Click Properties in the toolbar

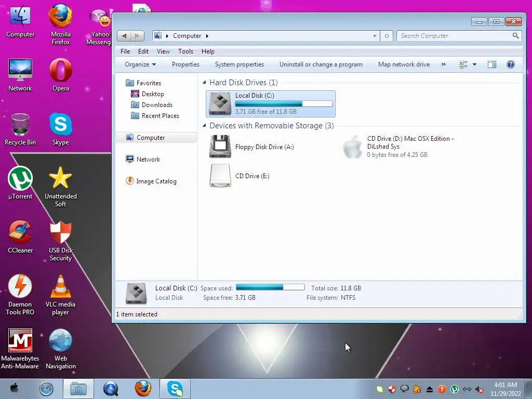185,64
